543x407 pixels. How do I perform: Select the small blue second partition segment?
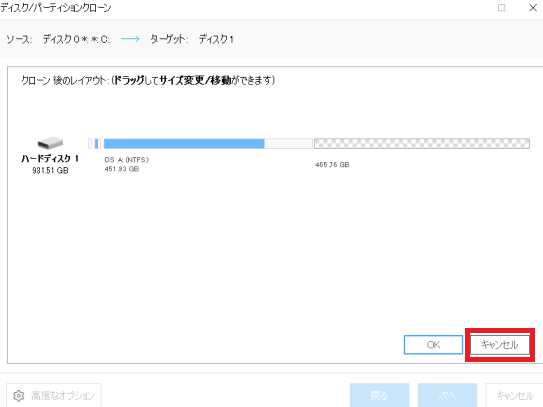pos(97,143)
